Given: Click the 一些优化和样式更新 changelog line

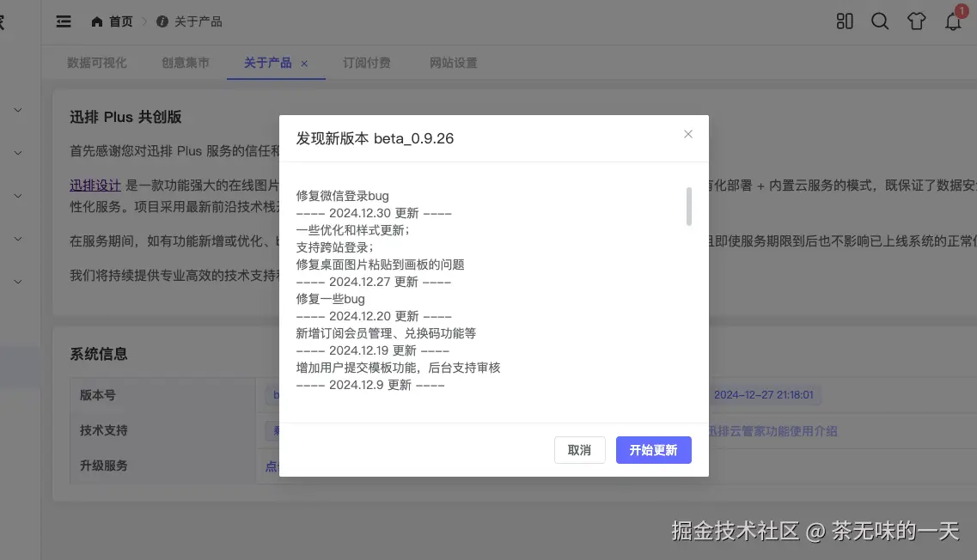Looking at the screenshot, I should click(352, 230).
